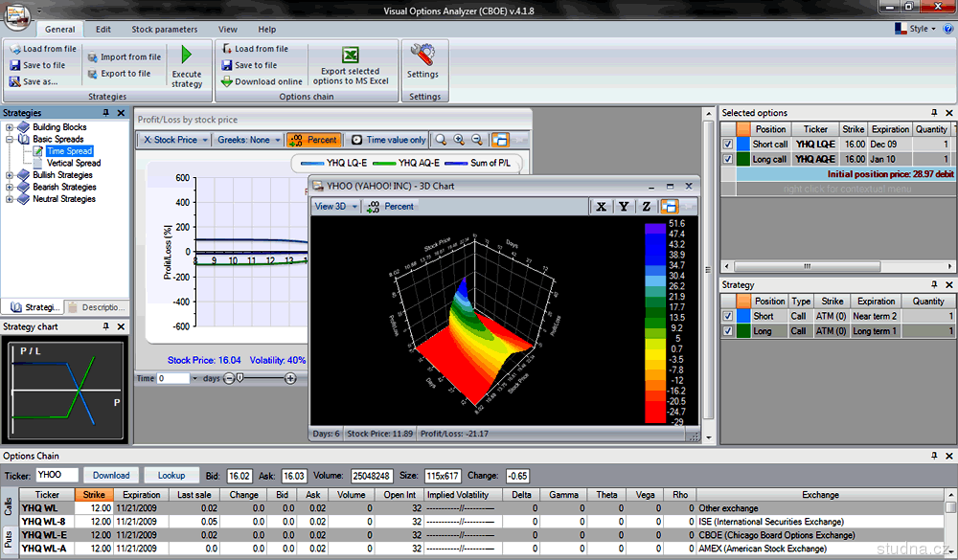Expand the Bullish Strategies tree node
Viewport: 958px width, 560px height.
click(x=10, y=175)
